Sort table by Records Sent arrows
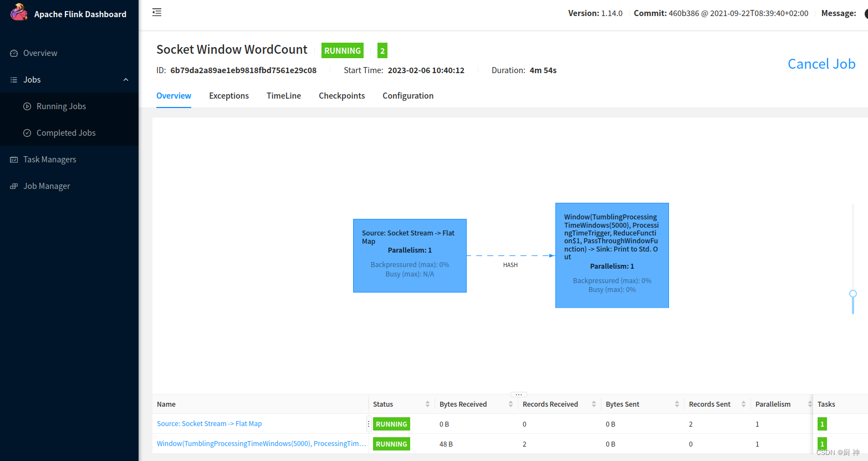Image resolution: width=868 pixels, height=461 pixels. 743,404
